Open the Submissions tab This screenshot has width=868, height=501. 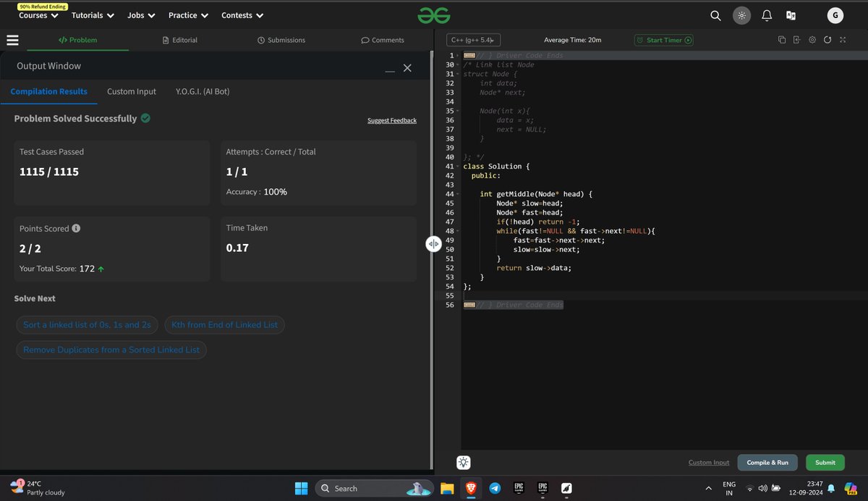pos(281,41)
